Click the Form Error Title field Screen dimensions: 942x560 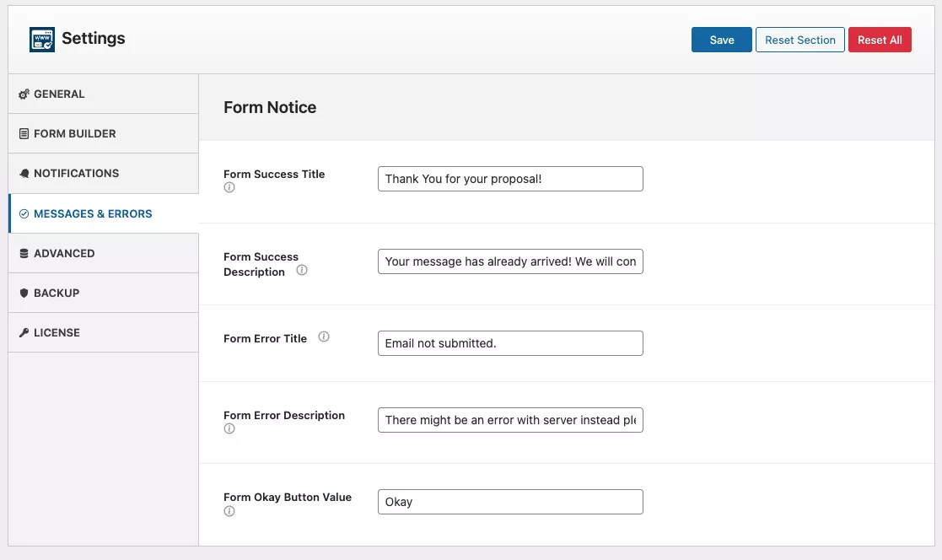point(510,343)
